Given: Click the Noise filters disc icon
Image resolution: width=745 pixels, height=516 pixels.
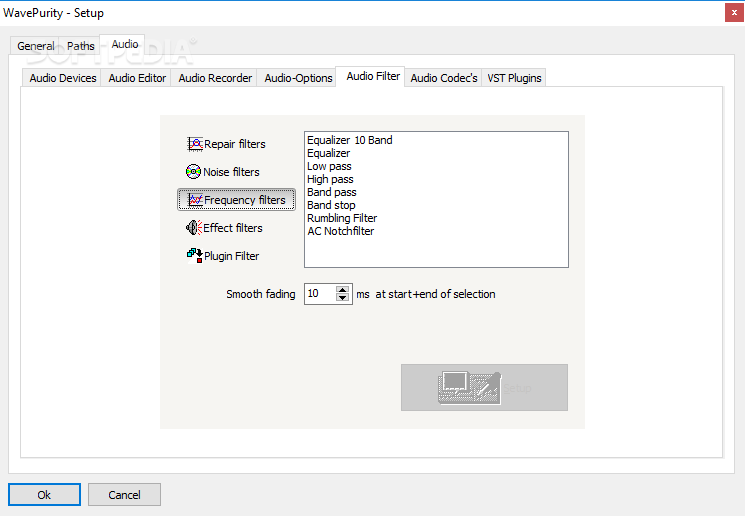Looking at the screenshot, I should [193, 172].
